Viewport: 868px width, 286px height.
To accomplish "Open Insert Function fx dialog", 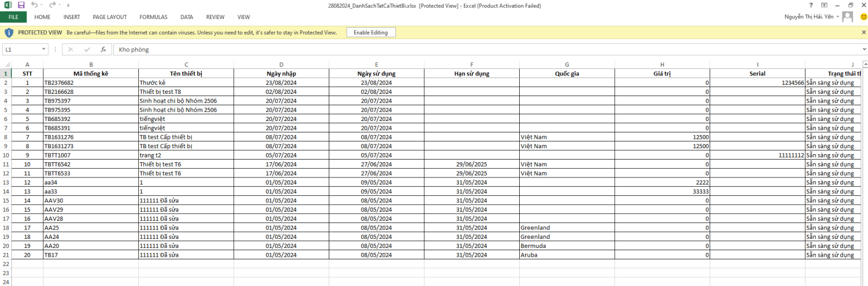I will click(103, 49).
